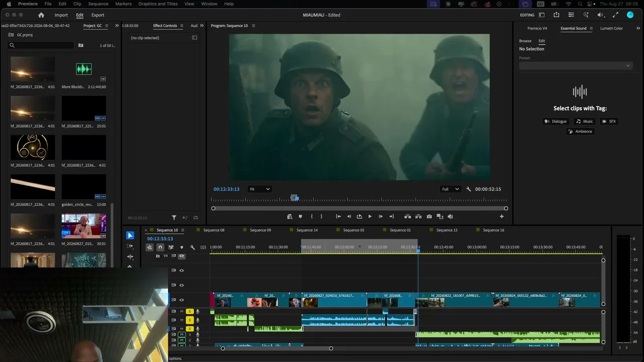Show overflow panels beside Project: GC
Screen dimensions: 644x362
117,26
